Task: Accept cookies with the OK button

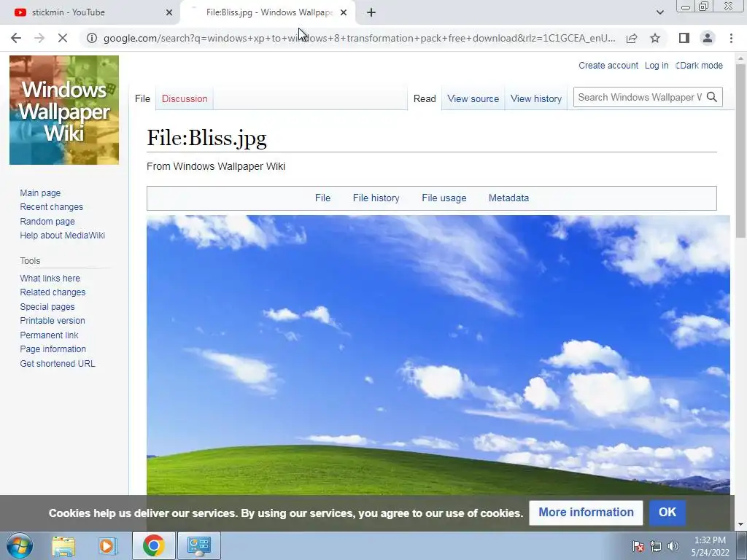Action: pos(667,513)
